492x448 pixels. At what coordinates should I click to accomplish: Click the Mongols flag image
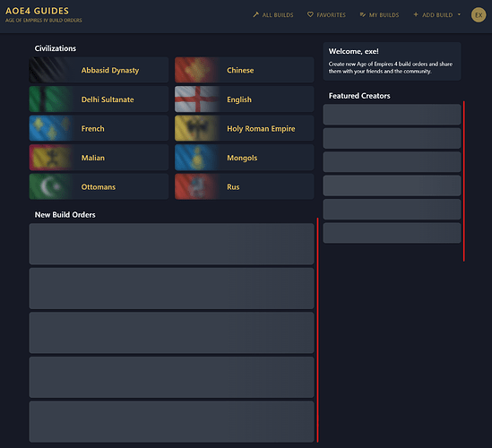(x=197, y=158)
